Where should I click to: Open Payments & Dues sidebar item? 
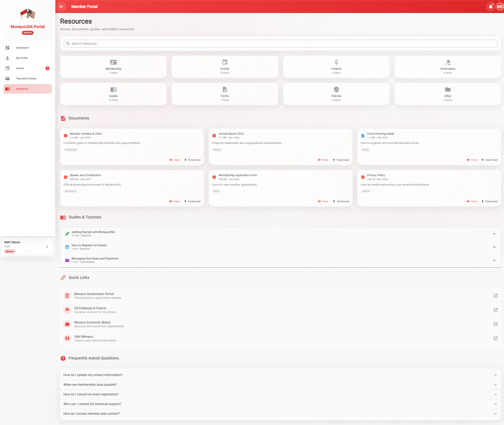pyautogui.click(x=26, y=79)
